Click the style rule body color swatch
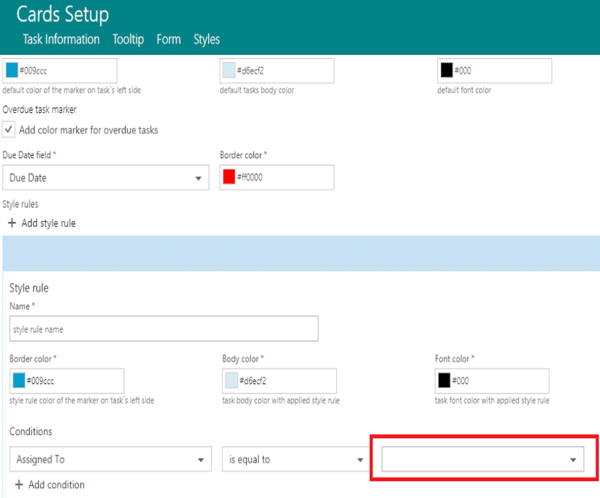 (232, 380)
